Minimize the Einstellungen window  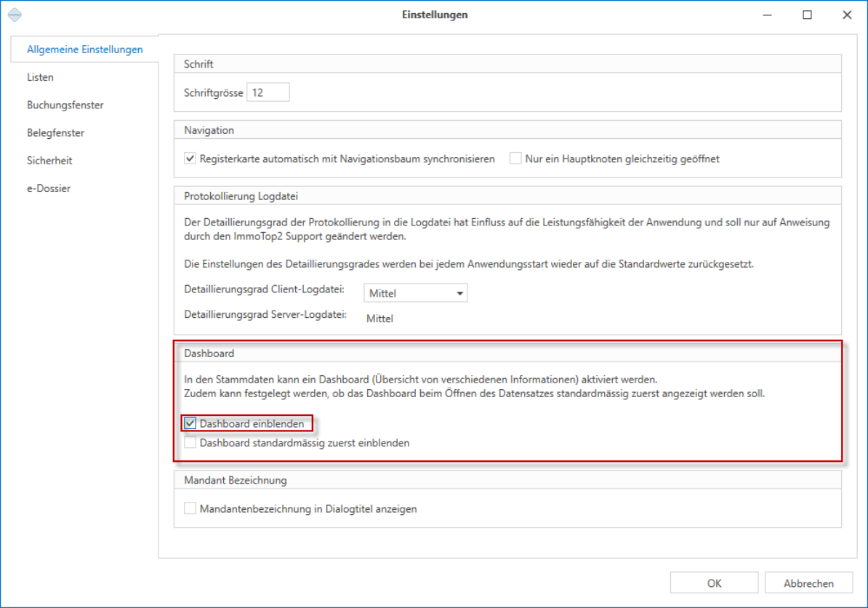pyautogui.click(x=767, y=15)
